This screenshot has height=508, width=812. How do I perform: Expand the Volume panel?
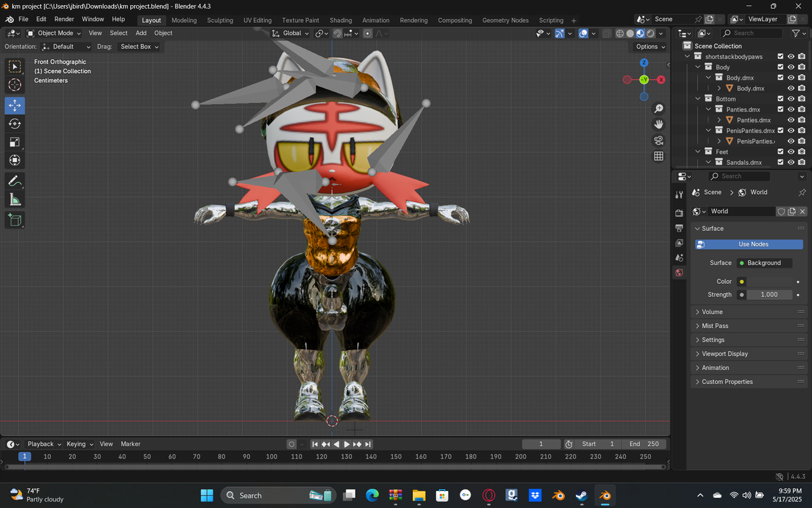(749, 312)
